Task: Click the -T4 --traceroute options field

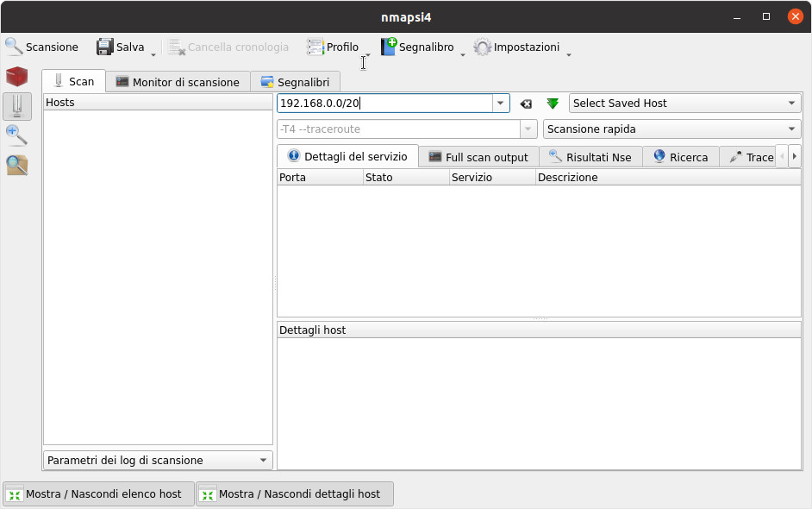Action: tap(398, 129)
